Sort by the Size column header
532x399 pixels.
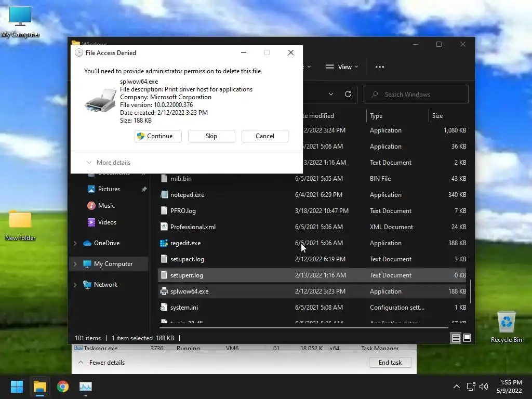[437, 116]
